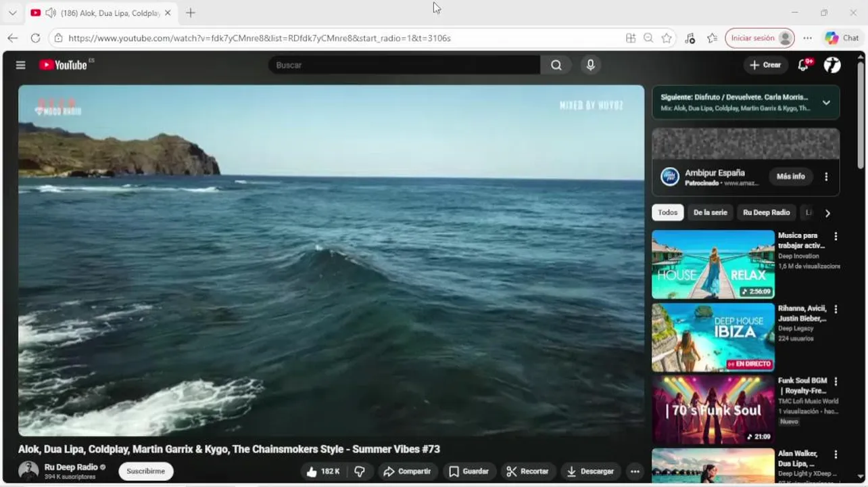Open House Relax video thumbnail

point(713,264)
